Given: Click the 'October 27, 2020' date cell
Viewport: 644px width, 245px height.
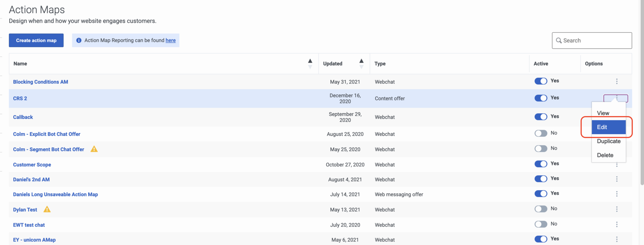Looking at the screenshot, I should pos(345,164).
